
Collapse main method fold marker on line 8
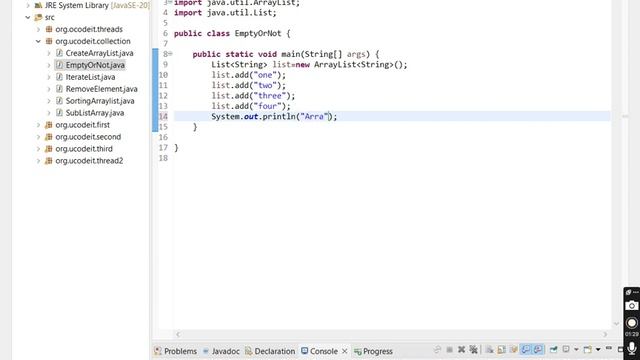tap(170, 54)
